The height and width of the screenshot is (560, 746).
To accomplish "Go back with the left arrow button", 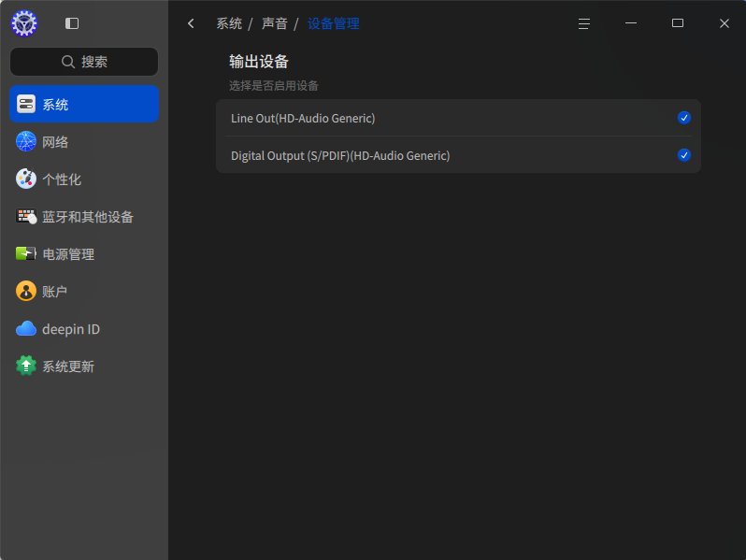I will coord(192,23).
